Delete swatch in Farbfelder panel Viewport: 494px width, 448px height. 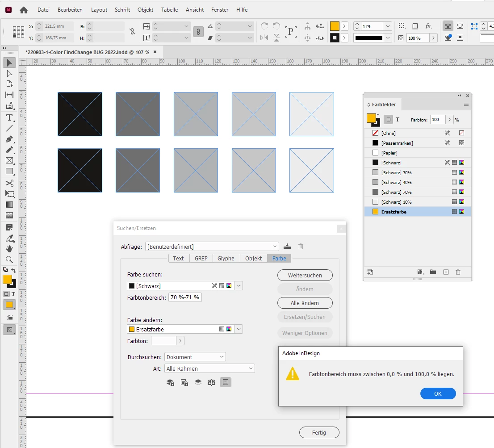(458, 272)
